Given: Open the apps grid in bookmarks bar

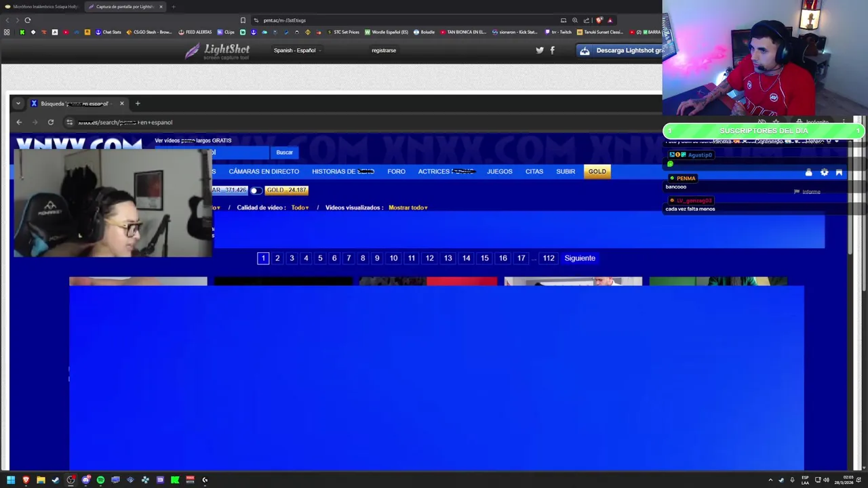Looking at the screenshot, I should coord(7,32).
